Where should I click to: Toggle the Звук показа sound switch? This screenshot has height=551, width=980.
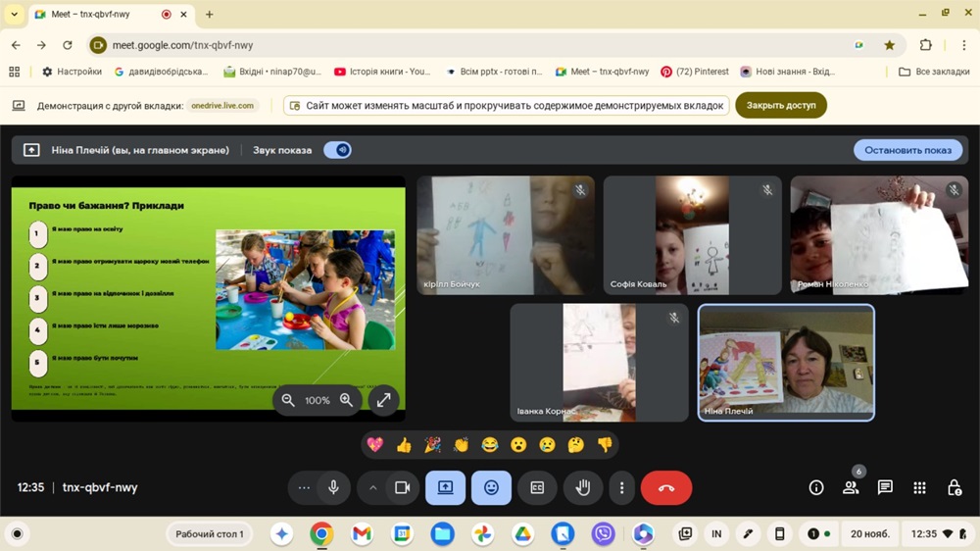(x=337, y=150)
